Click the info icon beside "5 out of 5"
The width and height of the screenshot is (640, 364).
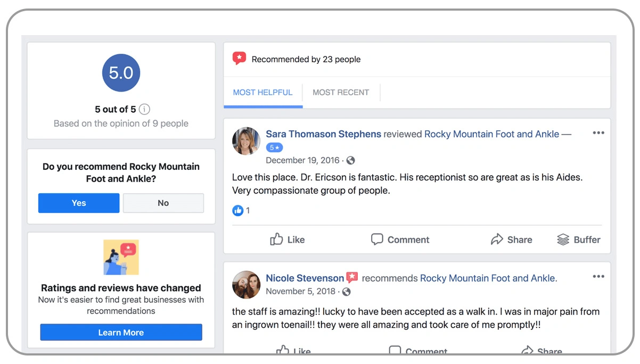pos(144,109)
